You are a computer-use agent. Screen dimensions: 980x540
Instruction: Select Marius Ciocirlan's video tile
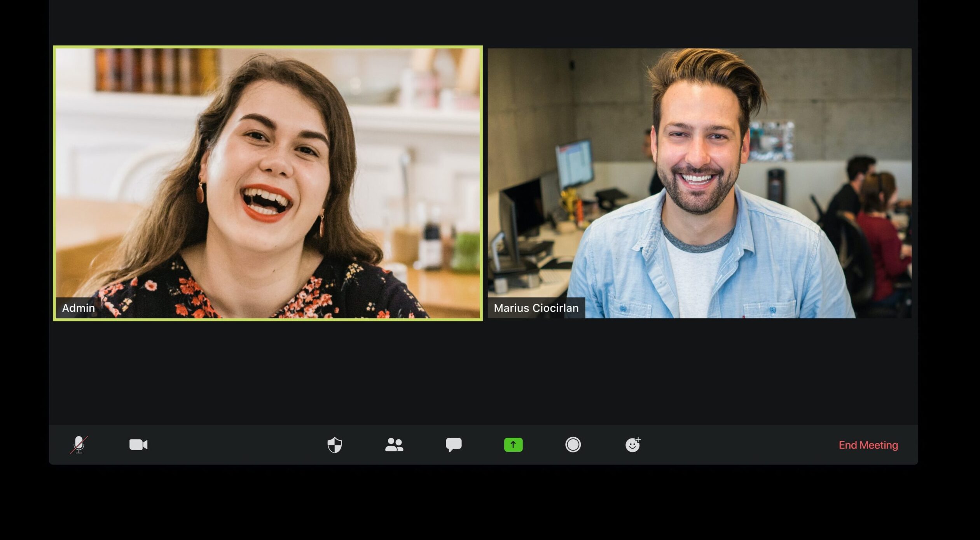[x=699, y=183]
